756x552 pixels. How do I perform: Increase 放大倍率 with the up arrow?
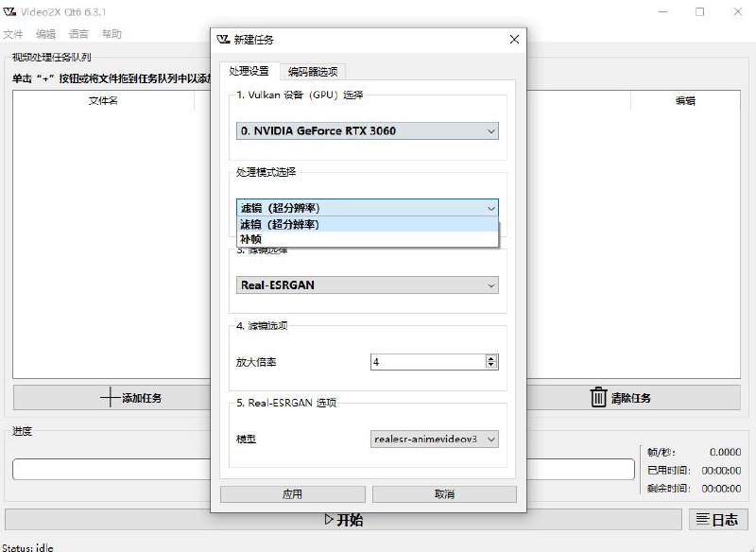click(491, 358)
